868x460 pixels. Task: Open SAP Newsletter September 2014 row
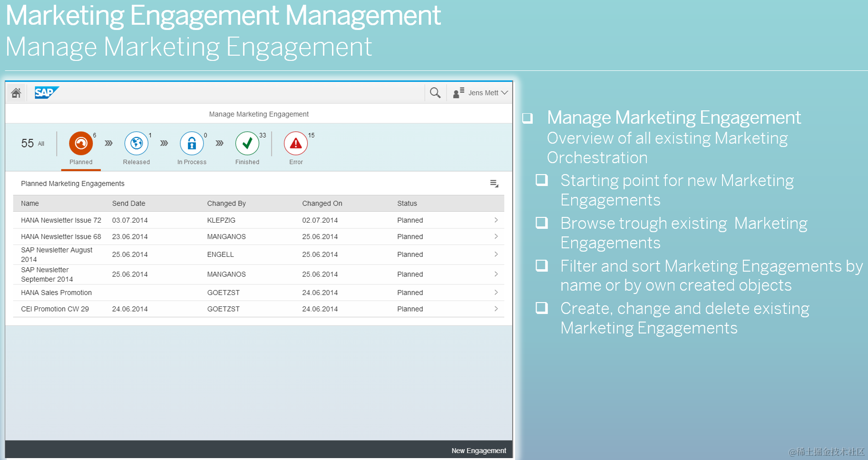point(259,274)
